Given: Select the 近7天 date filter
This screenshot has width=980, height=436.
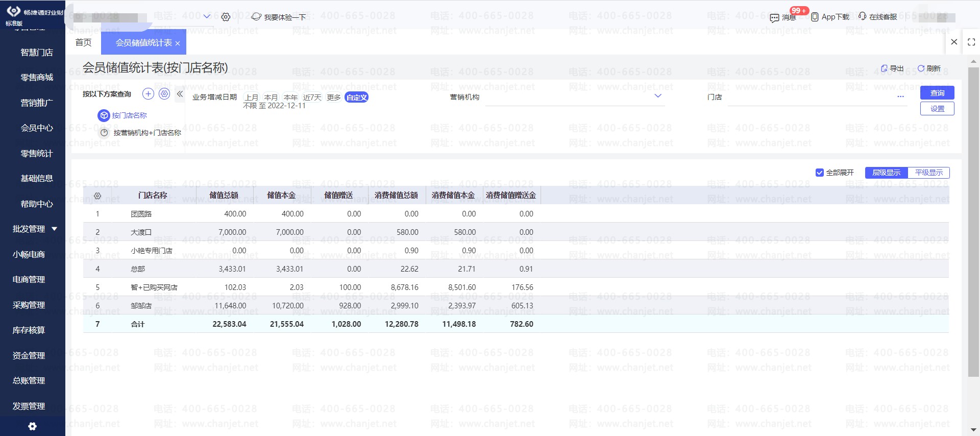Looking at the screenshot, I should pos(312,98).
